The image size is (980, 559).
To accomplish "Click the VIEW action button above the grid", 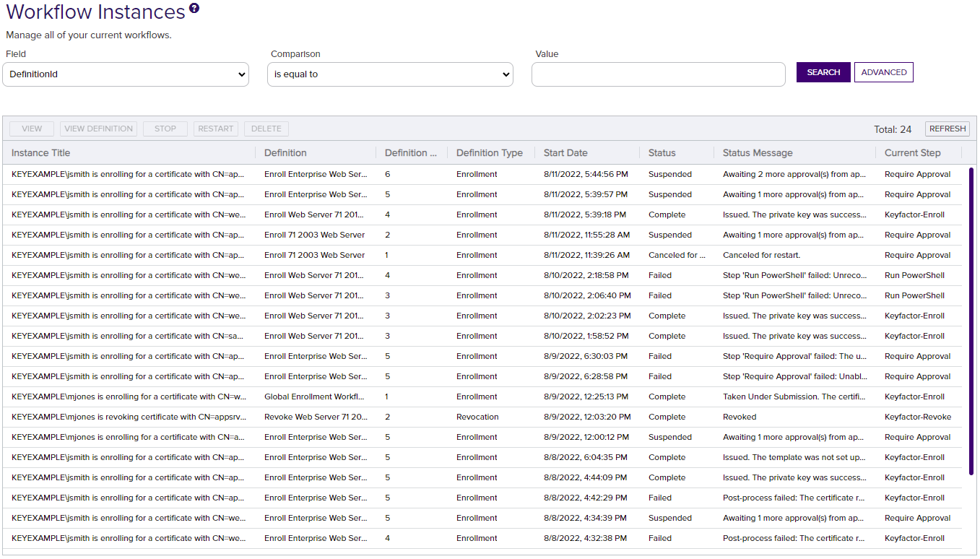I will [31, 128].
